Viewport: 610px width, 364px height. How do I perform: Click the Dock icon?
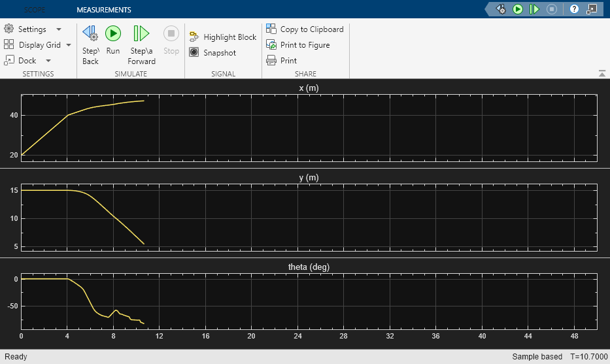coord(9,60)
